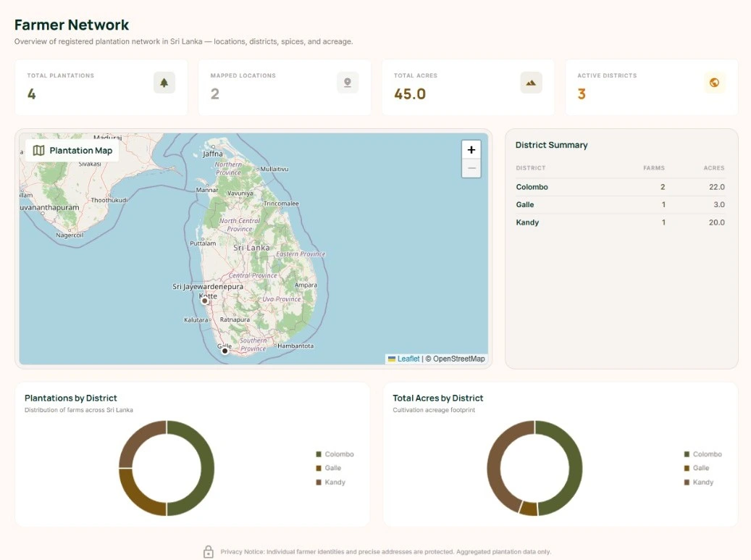Screen dimensions: 751x560
Task: Click the DISTRICT column header
Action: point(531,168)
